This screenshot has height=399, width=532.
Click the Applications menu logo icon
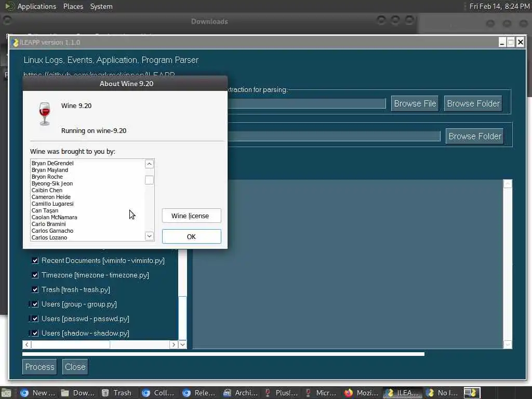(x=9, y=6)
